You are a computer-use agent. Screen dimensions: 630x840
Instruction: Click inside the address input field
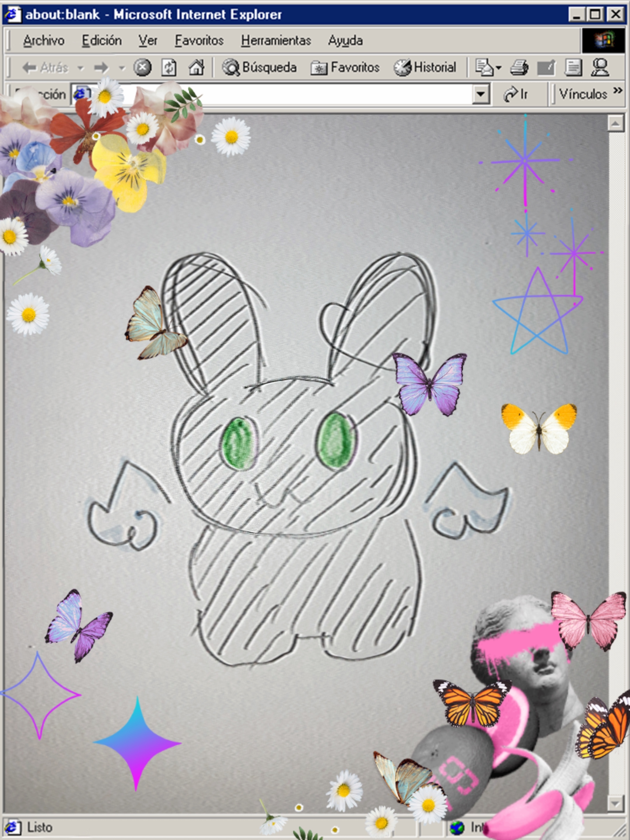pyautogui.click(x=323, y=94)
